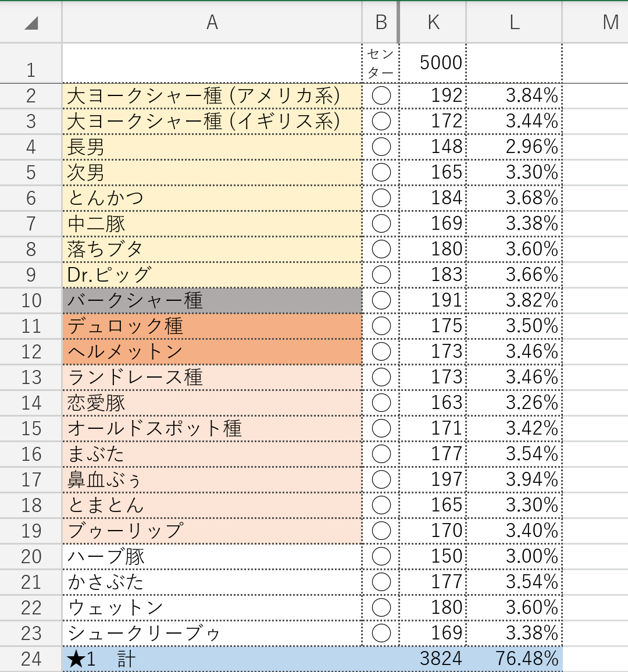Click the Select All corner triangle

tap(31, 23)
